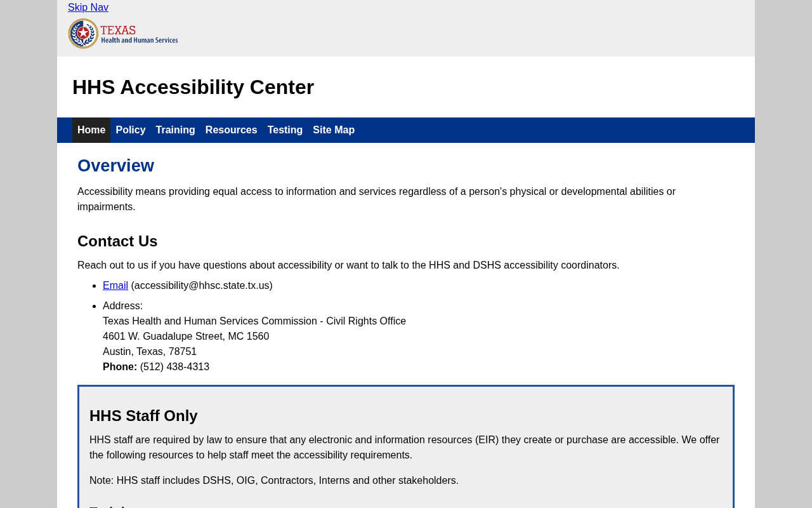812x508 pixels.
Task: Click the HHS Accessibility Center title
Action: 193,87
